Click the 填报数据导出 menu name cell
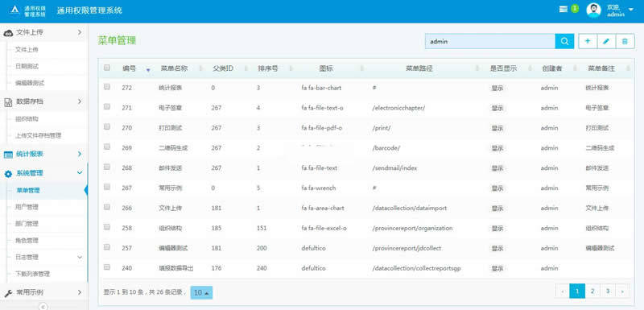Viewport: 644px width, 310px height. [x=175, y=268]
